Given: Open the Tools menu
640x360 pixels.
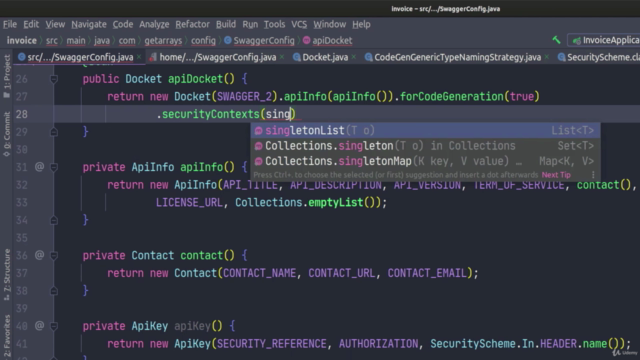Looking at the screenshot, I should [x=274, y=24].
